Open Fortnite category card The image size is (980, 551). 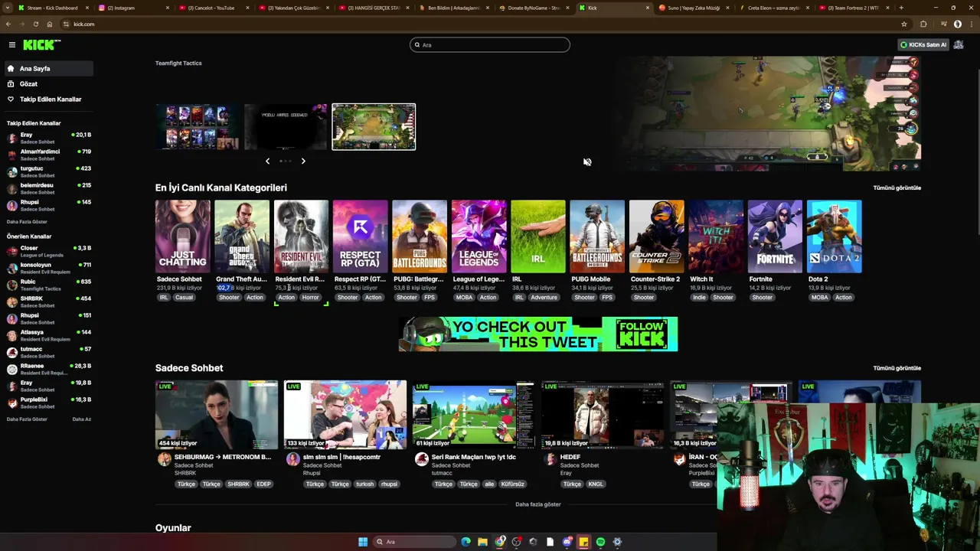tap(775, 236)
